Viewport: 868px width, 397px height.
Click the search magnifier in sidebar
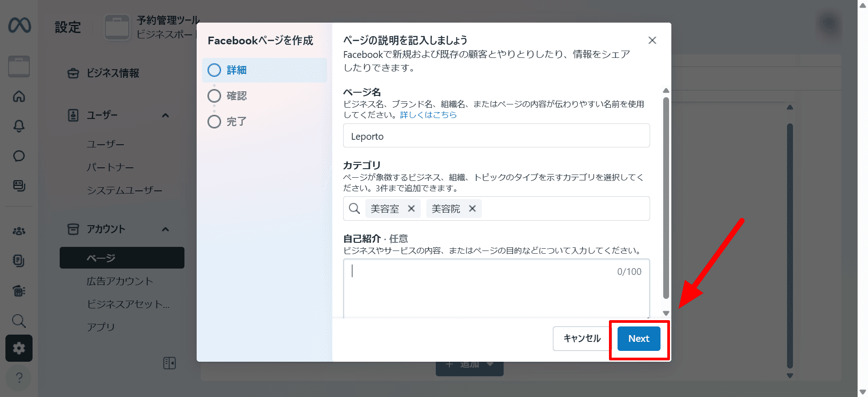coord(19,321)
